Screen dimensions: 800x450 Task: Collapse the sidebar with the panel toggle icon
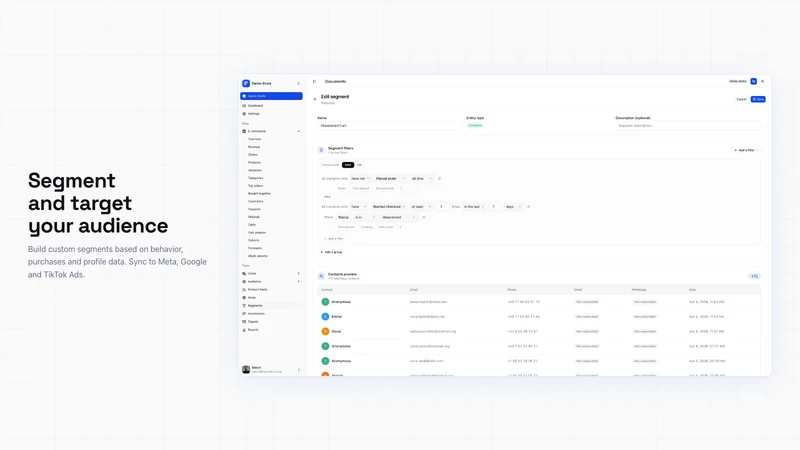coord(314,82)
